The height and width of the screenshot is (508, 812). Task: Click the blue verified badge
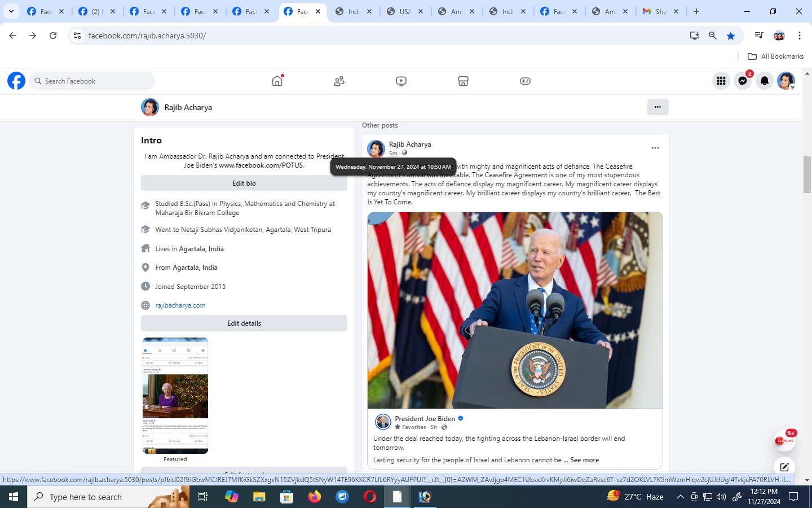[461, 418]
